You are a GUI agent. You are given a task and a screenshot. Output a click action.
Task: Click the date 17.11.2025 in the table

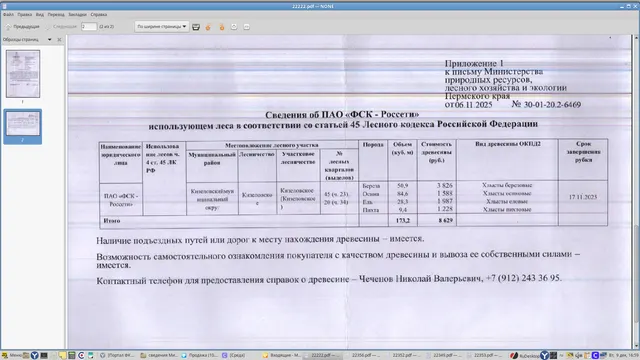[x=583, y=197]
